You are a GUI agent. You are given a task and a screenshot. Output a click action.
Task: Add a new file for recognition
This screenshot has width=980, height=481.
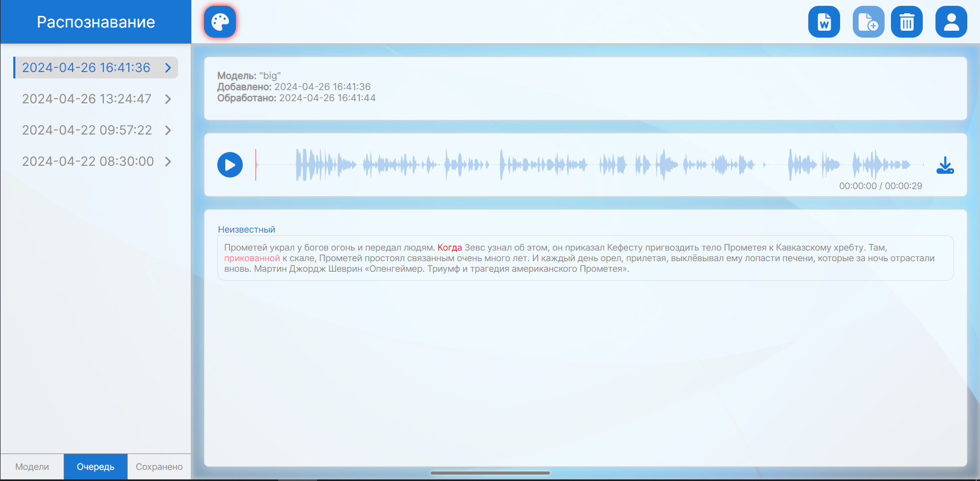click(x=868, y=22)
